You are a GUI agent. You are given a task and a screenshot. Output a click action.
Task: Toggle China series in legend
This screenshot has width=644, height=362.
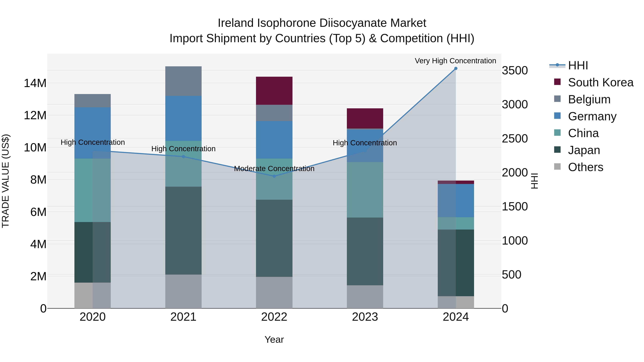[x=576, y=133]
